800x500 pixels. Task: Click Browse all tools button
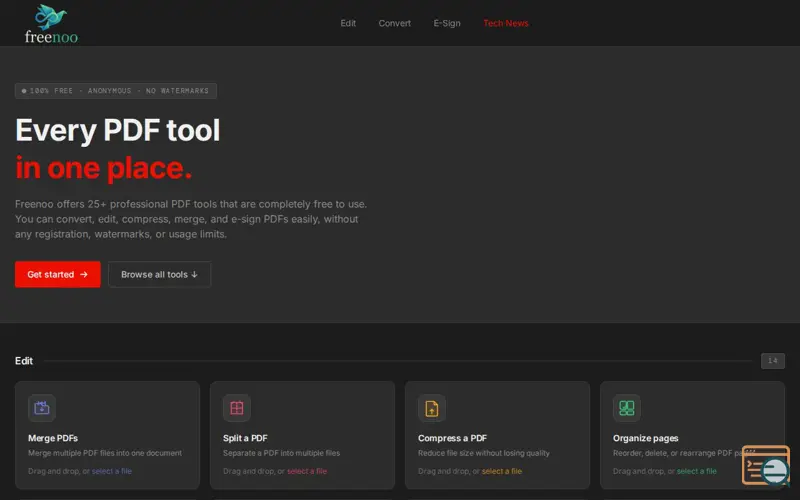tap(160, 274)
